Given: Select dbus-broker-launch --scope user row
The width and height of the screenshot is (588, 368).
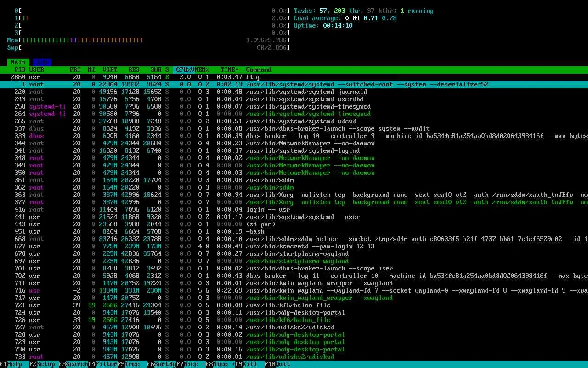Looking at the screenshot, I should [294, 268].
